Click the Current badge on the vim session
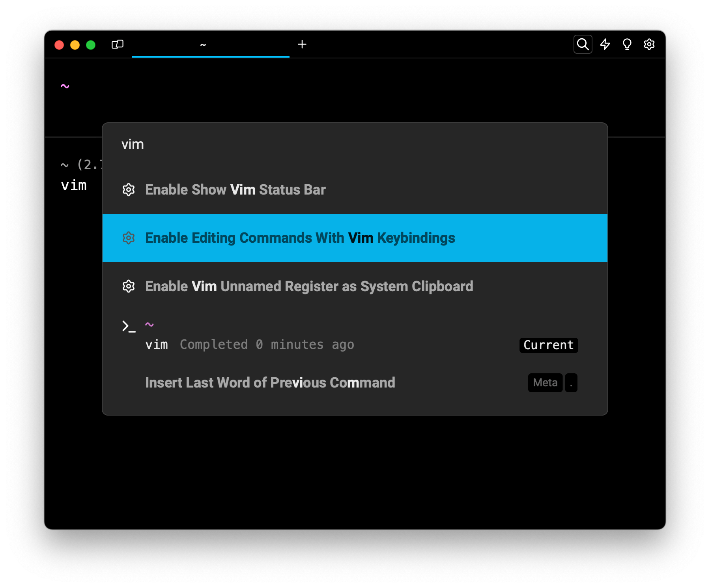This screenshot has width=710, height=588. click(548, 345)
